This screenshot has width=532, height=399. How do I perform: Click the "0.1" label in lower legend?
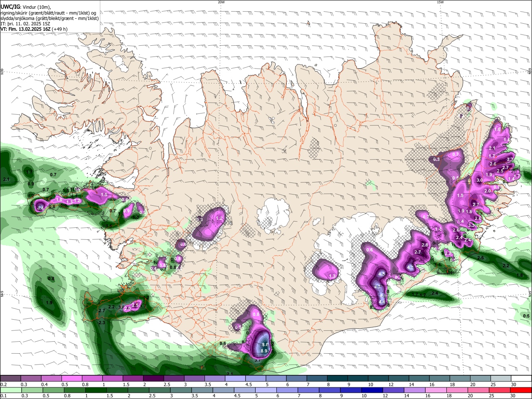coord(3,396)
